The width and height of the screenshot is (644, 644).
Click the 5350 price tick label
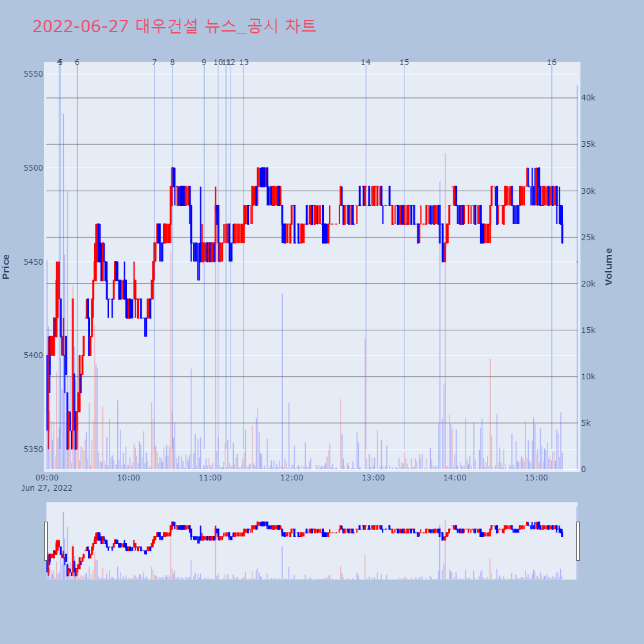coord(33,450)
